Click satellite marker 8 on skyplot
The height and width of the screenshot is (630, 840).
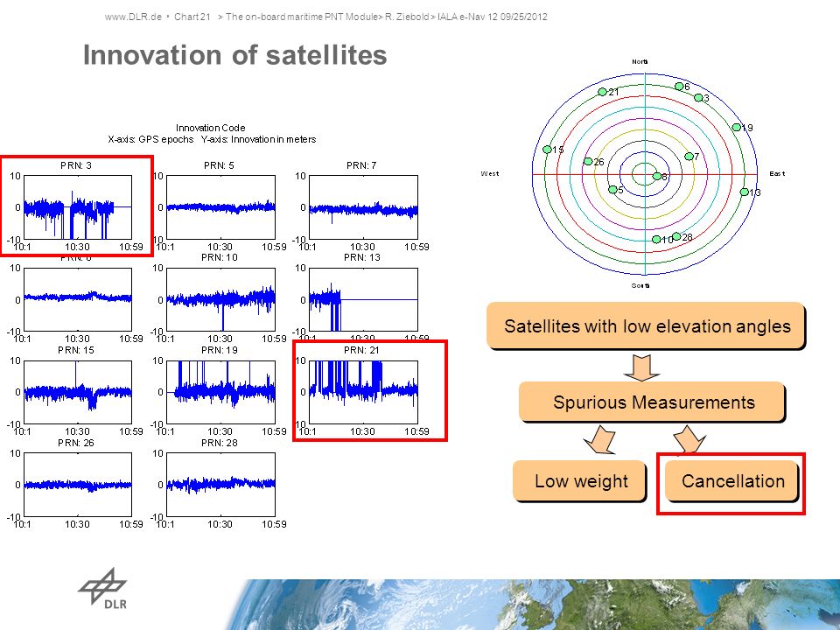pyautogui.click(x=657, y=176)
